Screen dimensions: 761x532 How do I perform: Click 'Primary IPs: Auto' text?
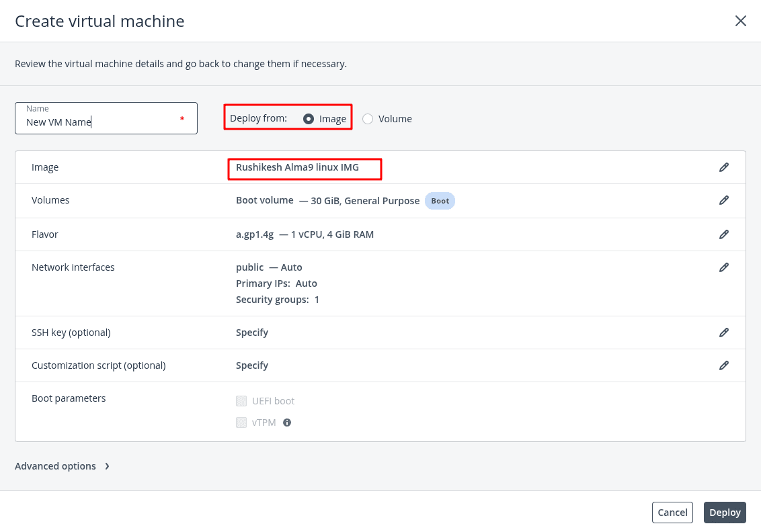tap(277, 283)
